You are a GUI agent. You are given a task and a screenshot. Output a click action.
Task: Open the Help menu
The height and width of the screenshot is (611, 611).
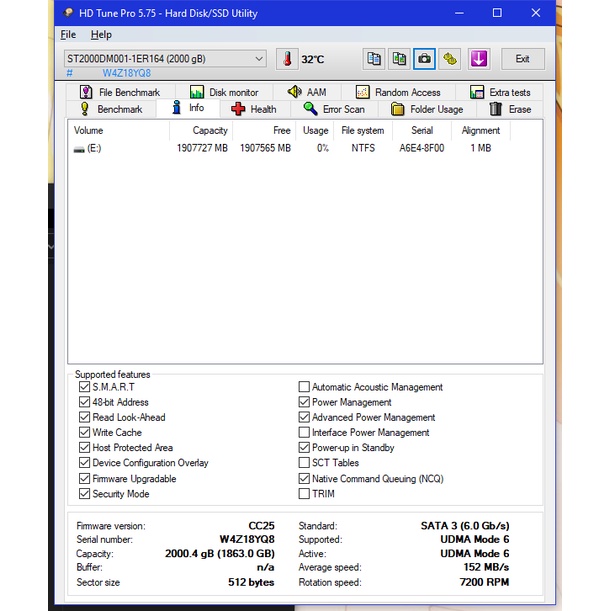(x=101, y=35)
